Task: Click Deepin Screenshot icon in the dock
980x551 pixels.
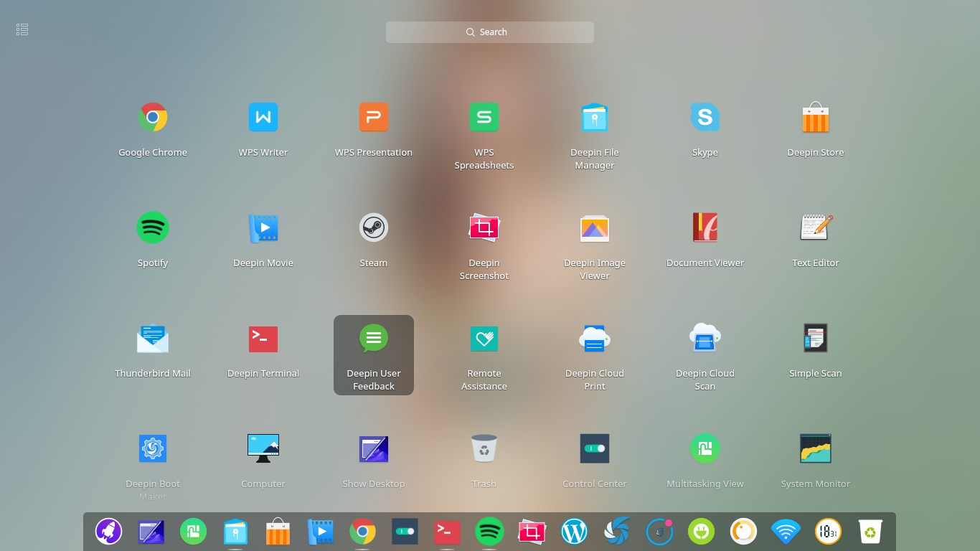Action: [532, 532]
